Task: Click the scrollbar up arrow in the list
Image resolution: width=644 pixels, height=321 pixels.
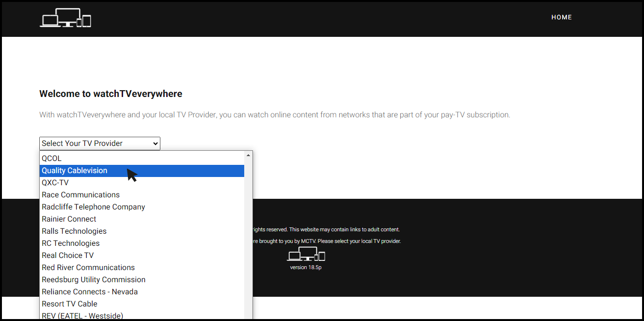Action: 248,154
